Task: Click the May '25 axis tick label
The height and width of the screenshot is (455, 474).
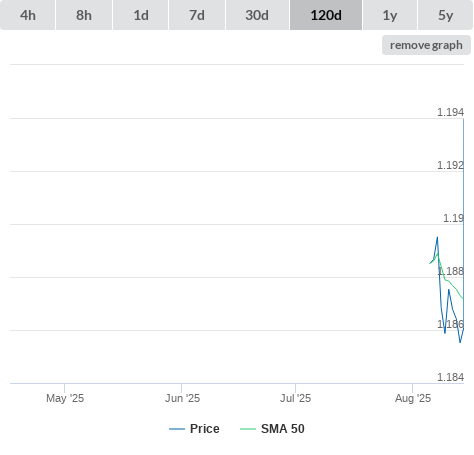Action: [65, 398]
